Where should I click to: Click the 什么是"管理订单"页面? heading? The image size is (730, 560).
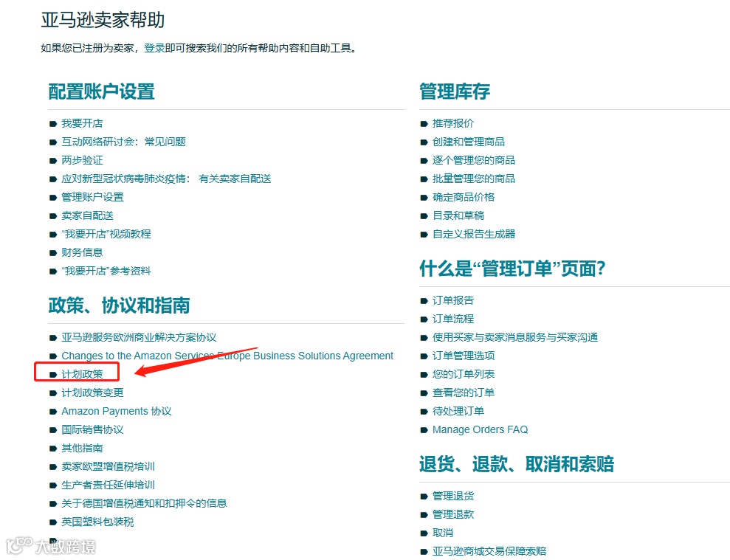pos(512,269)
